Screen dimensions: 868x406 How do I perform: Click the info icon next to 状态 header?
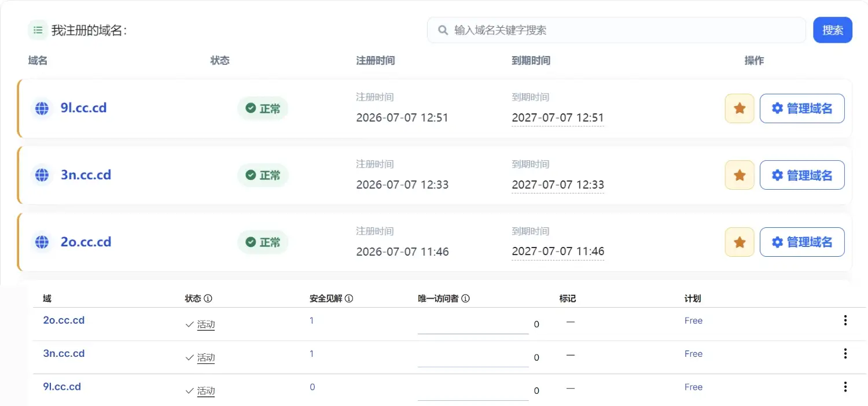pos(208,299)
